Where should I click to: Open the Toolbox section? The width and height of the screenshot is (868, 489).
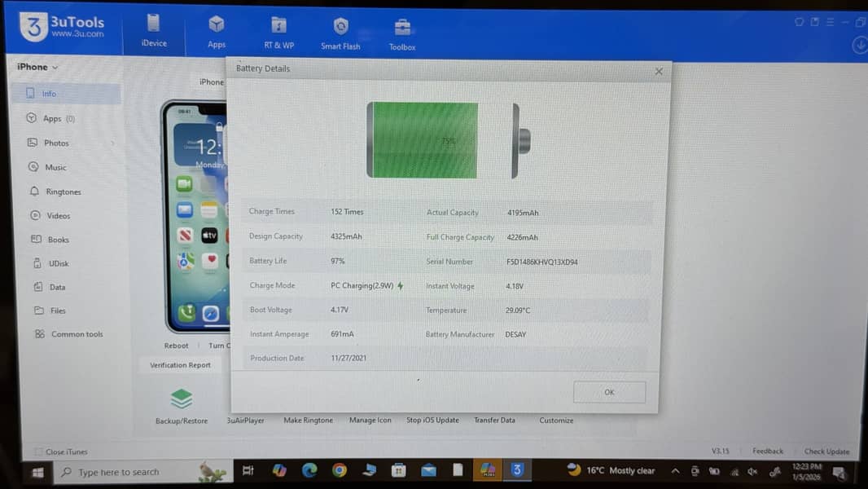click(402, 33)
